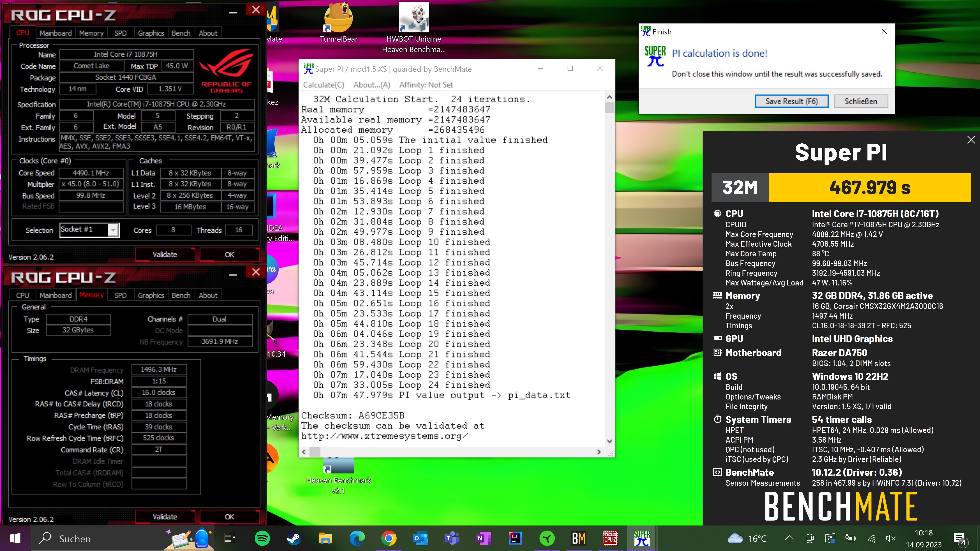Open Razer Cortex green taskbar icon
Viewport: 980px width, 551px height.
[547, 539]
